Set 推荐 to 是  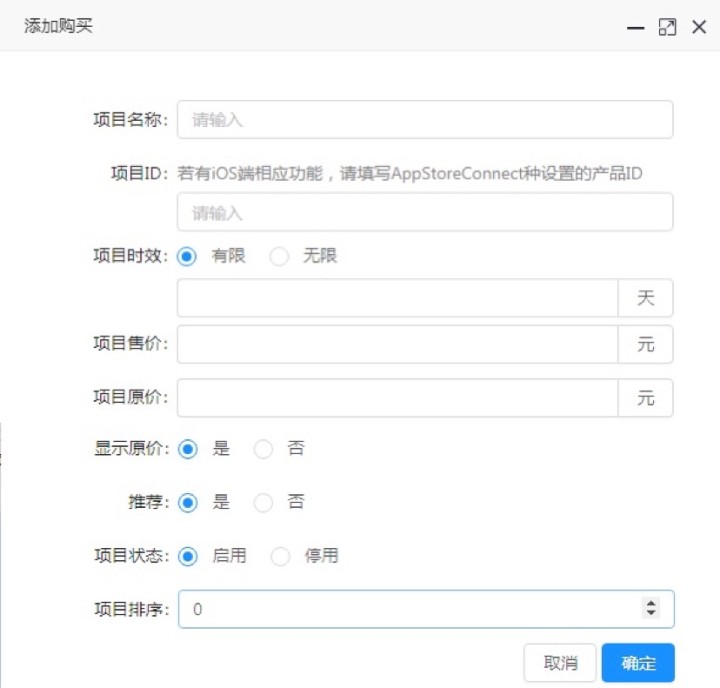tap(188, 502)
